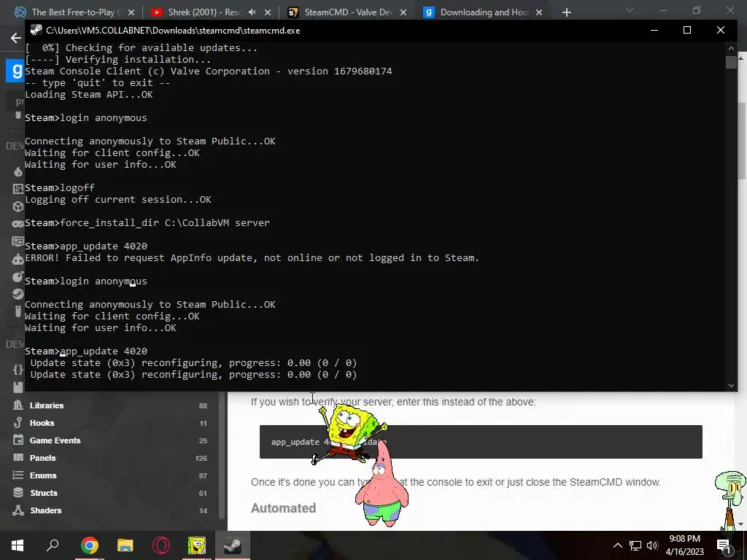Close the Shrek (2001) tab
This screenshot has width=747, height=560.
268,12
